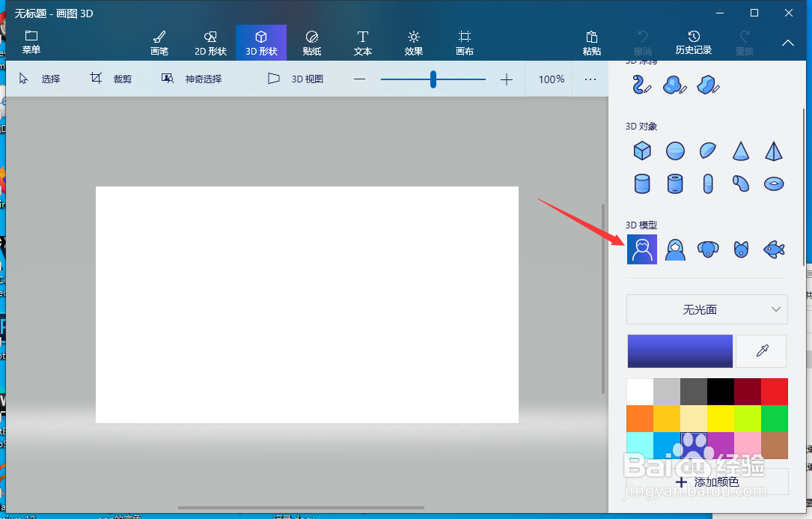Select the 3D 形状 tab

[x=261, y=43]
